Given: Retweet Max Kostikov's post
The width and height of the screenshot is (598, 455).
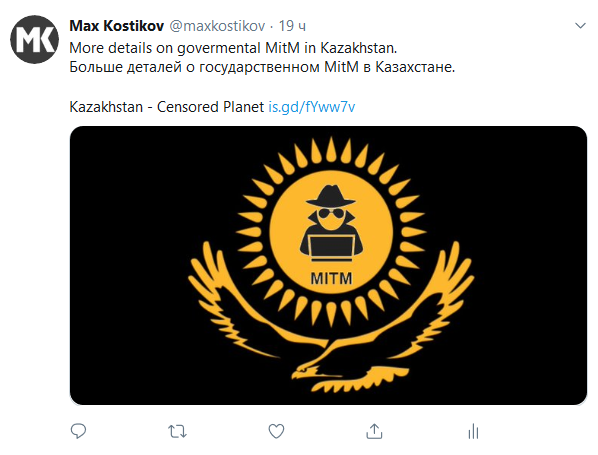Looking at the screenshot, I should tap(177, 431).
